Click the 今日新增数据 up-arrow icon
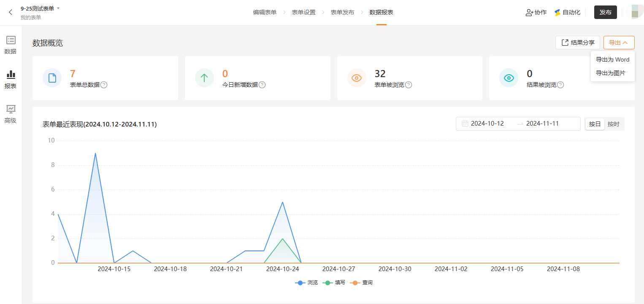This screenshot has width=644, height=304. tap(204, 78)
